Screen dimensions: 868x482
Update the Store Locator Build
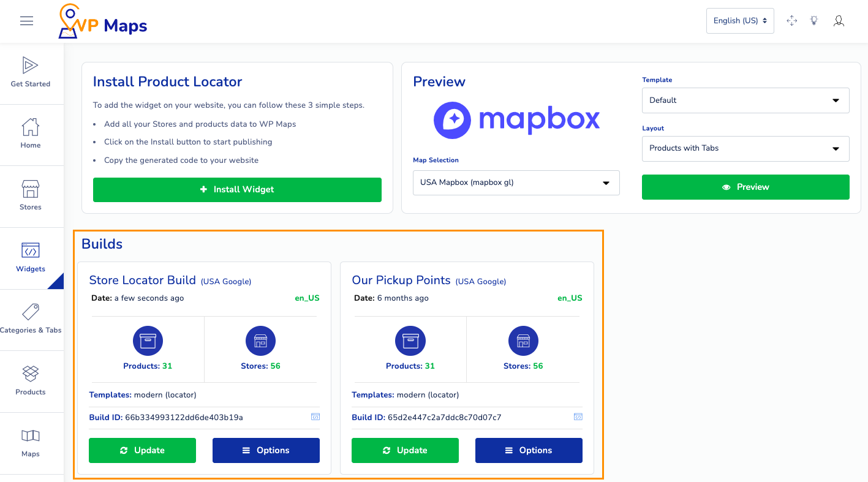pos(142,450)
